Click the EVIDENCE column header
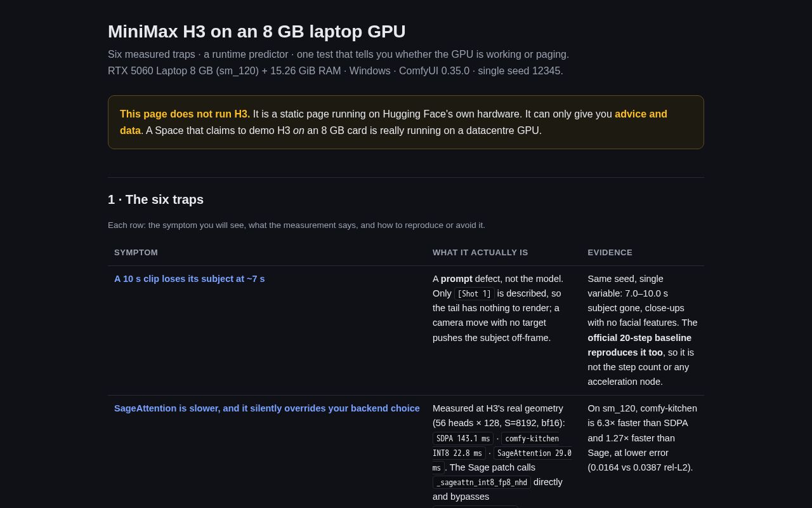The width and height of the screenshot is (812, 508). click(610, 253)
